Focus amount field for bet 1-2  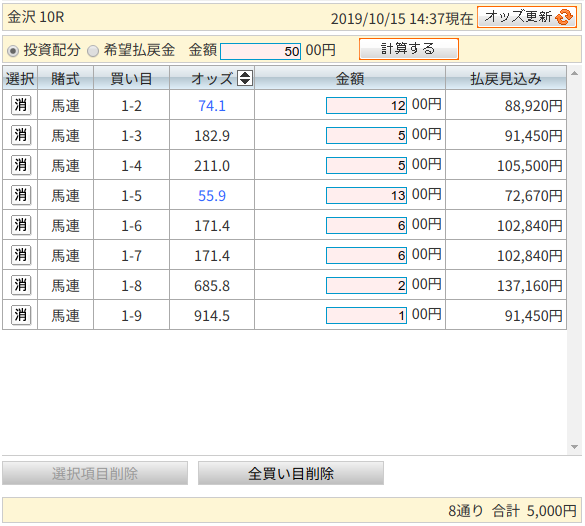pyautogui.click(x=366, y=106)
